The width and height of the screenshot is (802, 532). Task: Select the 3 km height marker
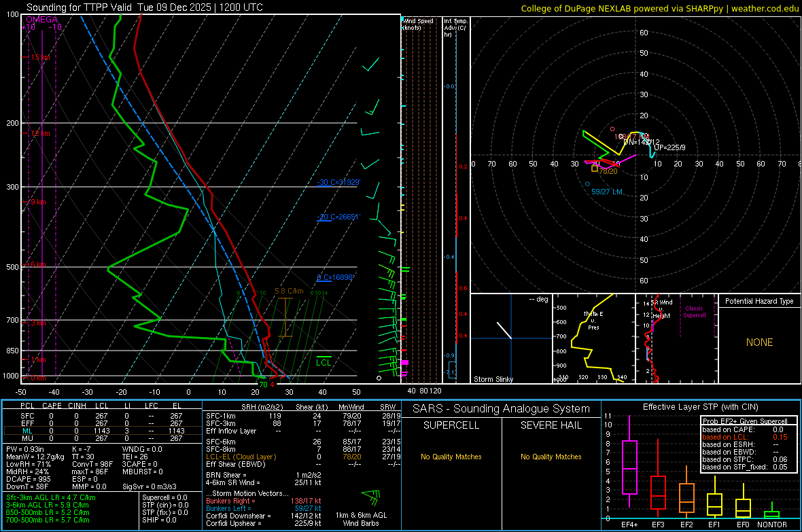(x=39, y=323)
